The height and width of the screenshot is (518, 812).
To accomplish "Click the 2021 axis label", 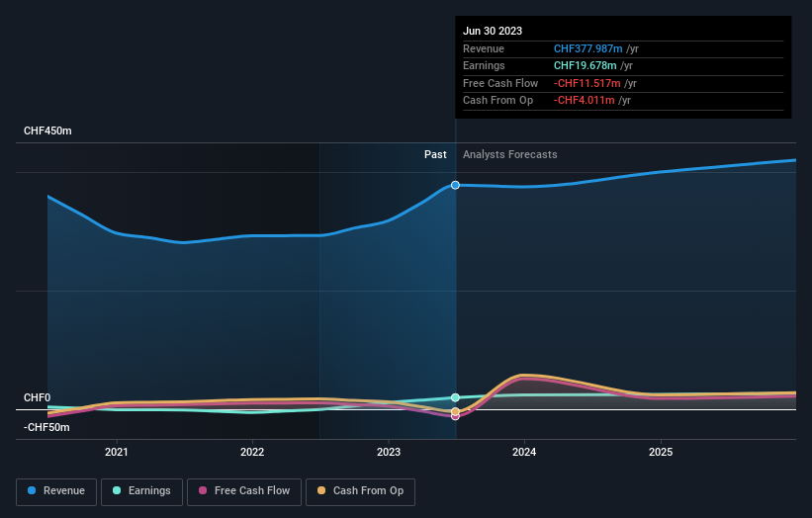I will (117, 452).
